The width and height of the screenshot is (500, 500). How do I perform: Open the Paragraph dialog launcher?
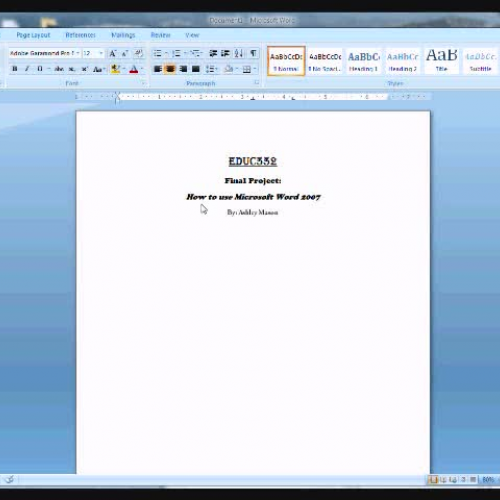(257, 82)
